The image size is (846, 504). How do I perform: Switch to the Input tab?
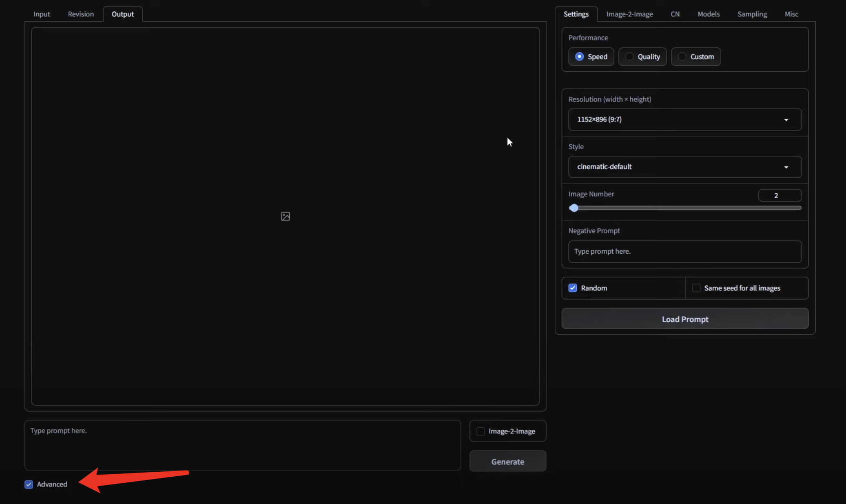(41, 14)
